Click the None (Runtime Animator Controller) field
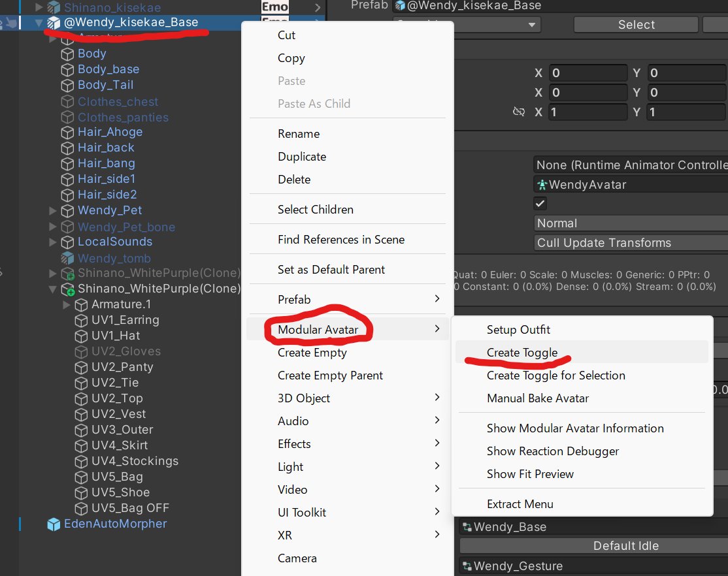 tap(631, 165)
